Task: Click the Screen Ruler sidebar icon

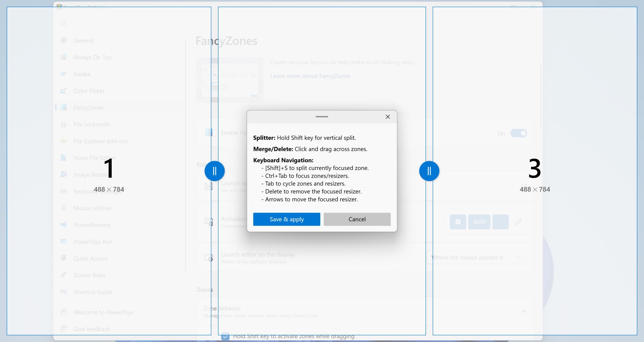Action: [x=63, y=275]
